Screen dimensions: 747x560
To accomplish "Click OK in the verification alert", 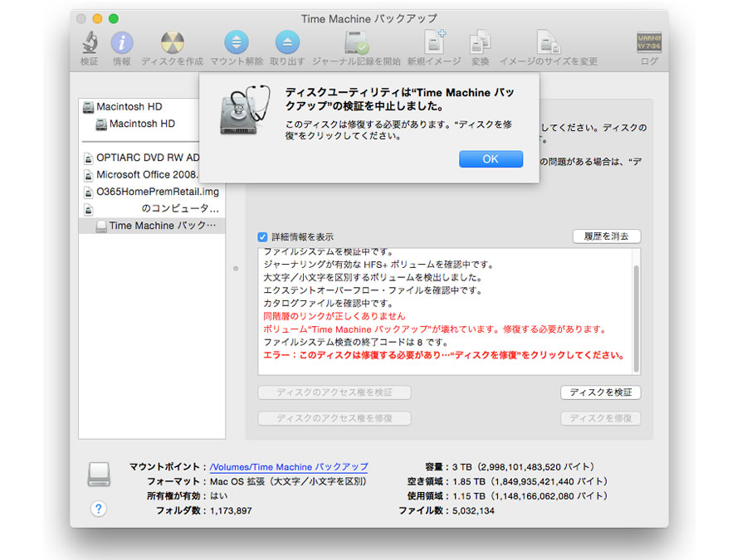I will coord(491,159).
